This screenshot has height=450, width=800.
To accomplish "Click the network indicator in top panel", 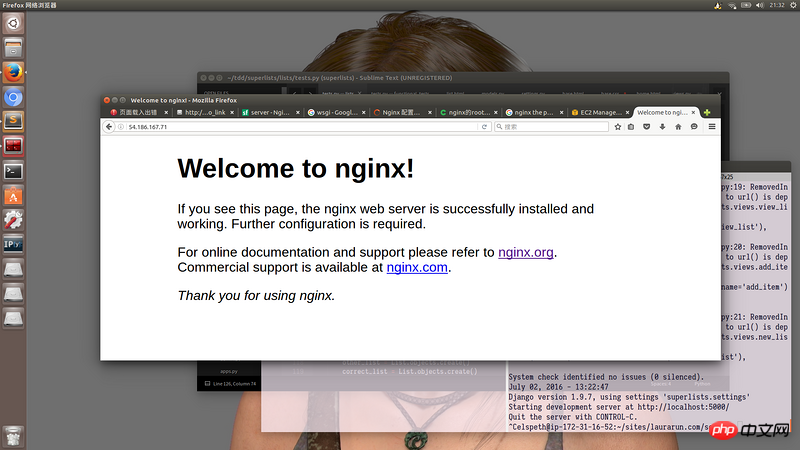I will (732, 5).
